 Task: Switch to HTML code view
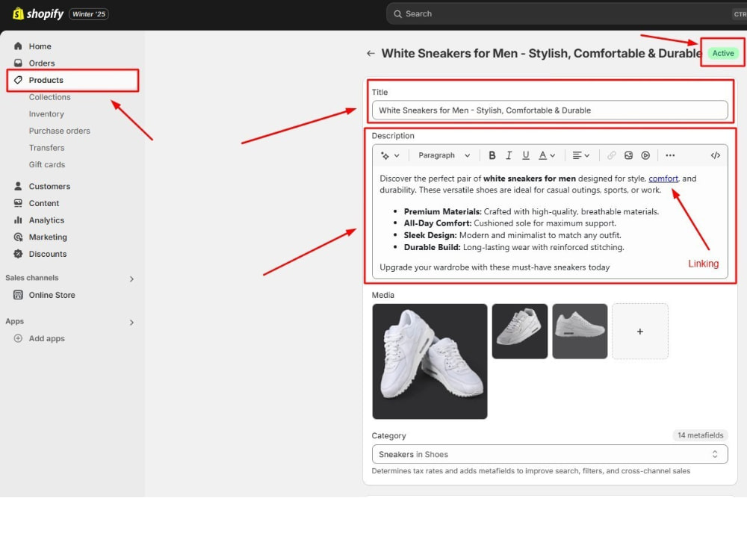pyautogui.click(x=715, y=155)
